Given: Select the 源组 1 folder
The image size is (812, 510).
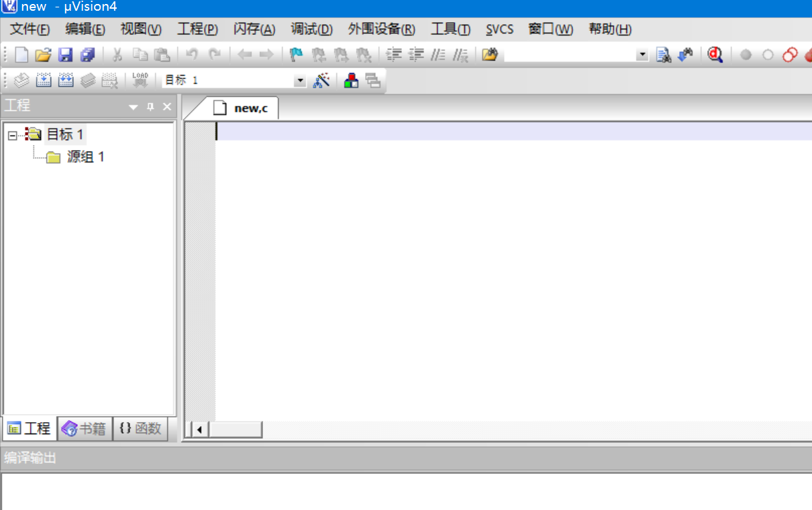Looking at the screenshot, I should (x=85, y=157).
